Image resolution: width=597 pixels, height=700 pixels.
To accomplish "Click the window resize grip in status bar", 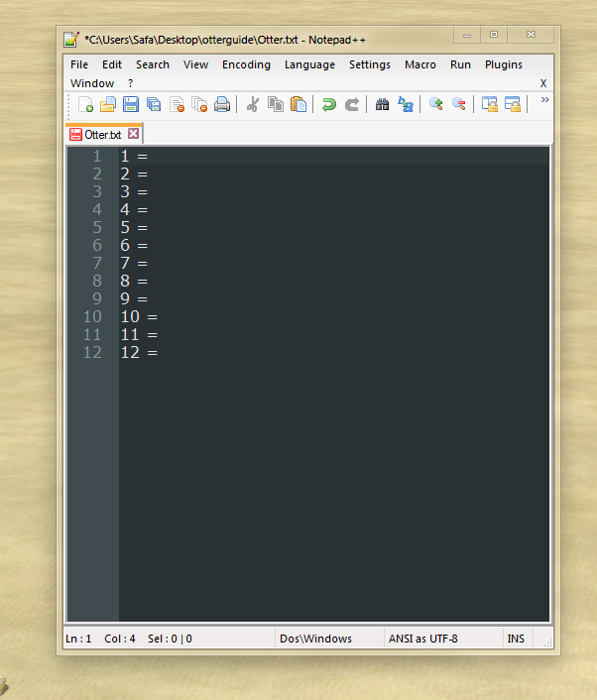I will [x=547, y=642].
